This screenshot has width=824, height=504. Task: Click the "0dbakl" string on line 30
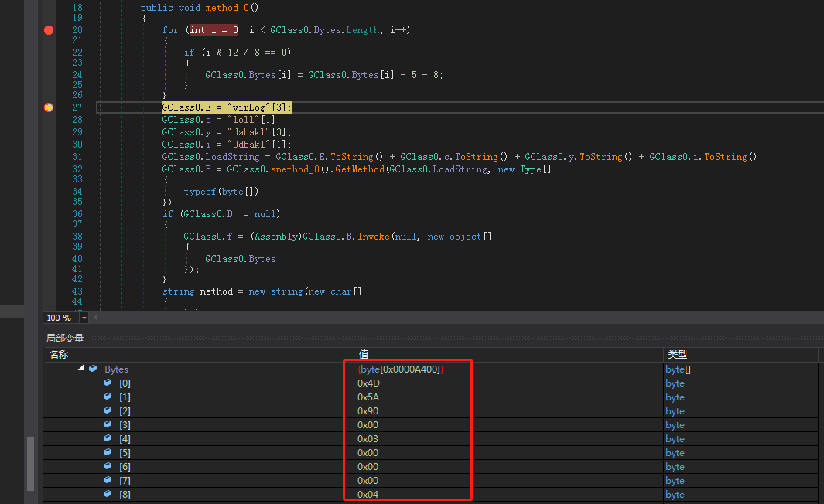point(248,145)
